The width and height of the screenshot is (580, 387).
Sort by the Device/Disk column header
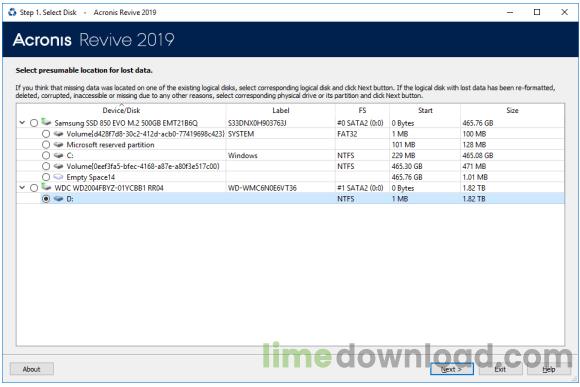[x=121, y=110]
